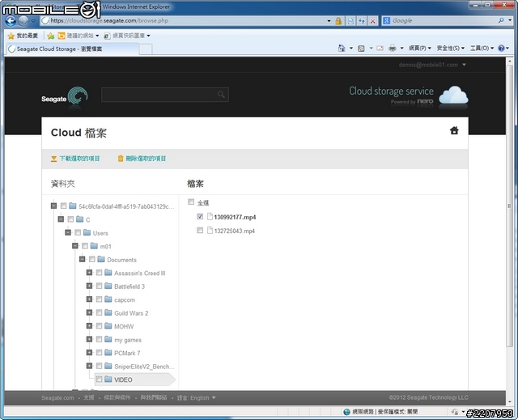This screenshot has width=518, height=420.
Task: Expand the Assassin's Creed III folder
Action: tap(89, 273)
